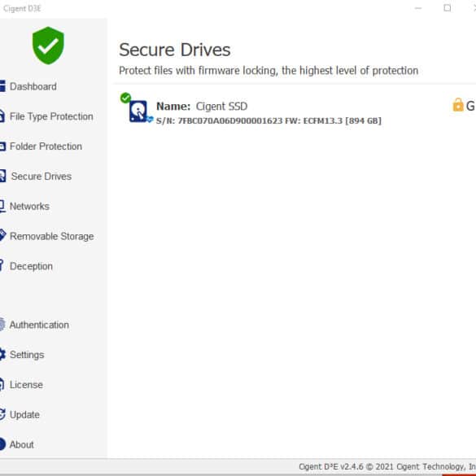Click the orange lock icon

tap(458, 105)
